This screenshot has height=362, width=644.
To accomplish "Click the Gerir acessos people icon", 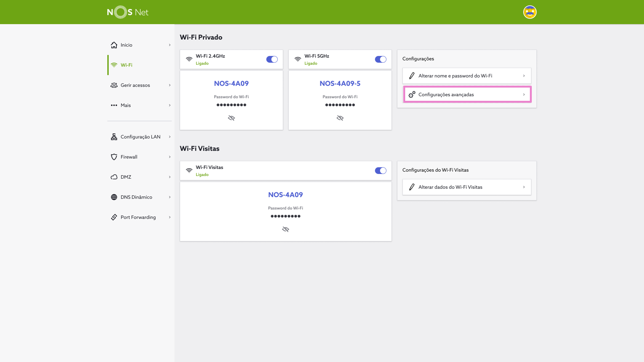I will (x=114, y=85).
